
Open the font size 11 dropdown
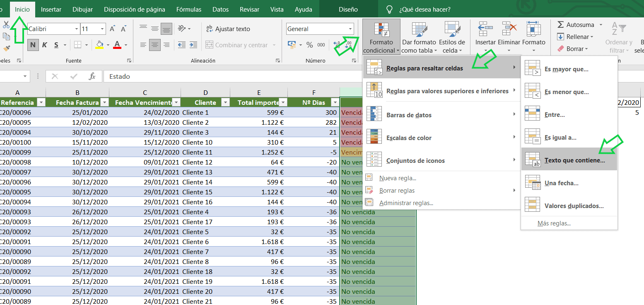pyautogui.click(x=103, y=29)
